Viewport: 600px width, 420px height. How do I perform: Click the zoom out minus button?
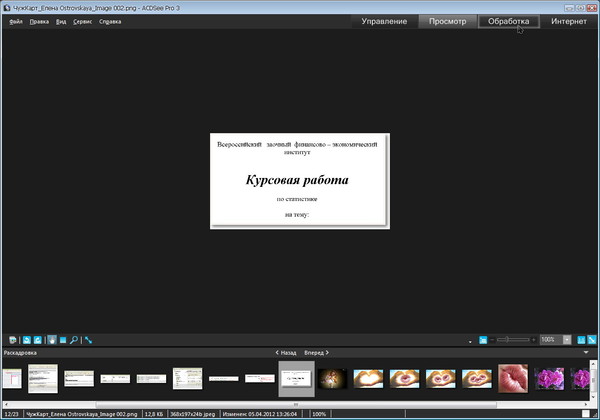click(492, 340)
